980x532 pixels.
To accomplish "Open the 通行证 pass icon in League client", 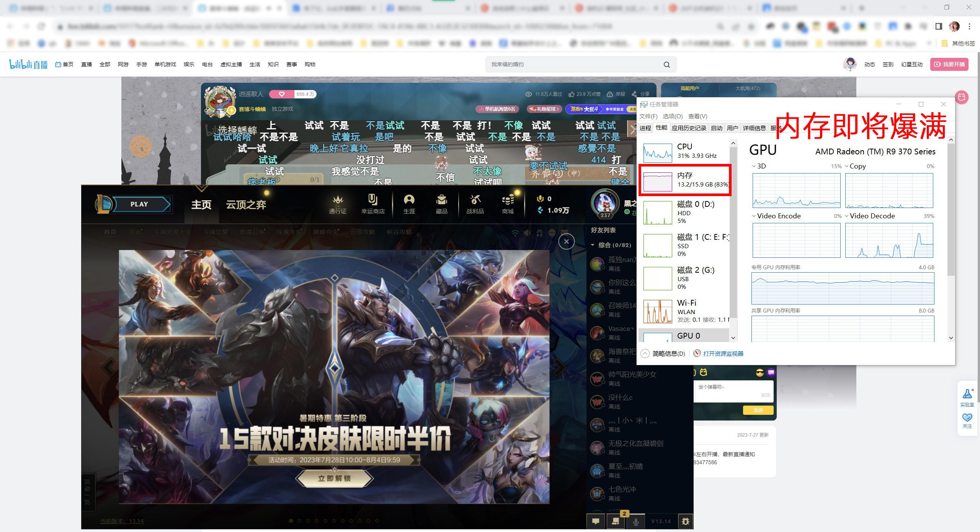I will coord(338,204).
